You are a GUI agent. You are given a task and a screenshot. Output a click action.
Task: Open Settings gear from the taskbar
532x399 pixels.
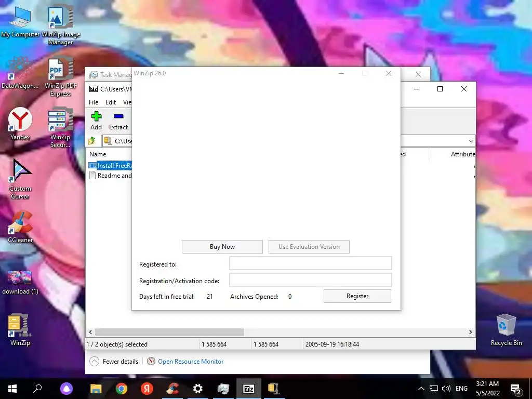click(x=198, y=389)
